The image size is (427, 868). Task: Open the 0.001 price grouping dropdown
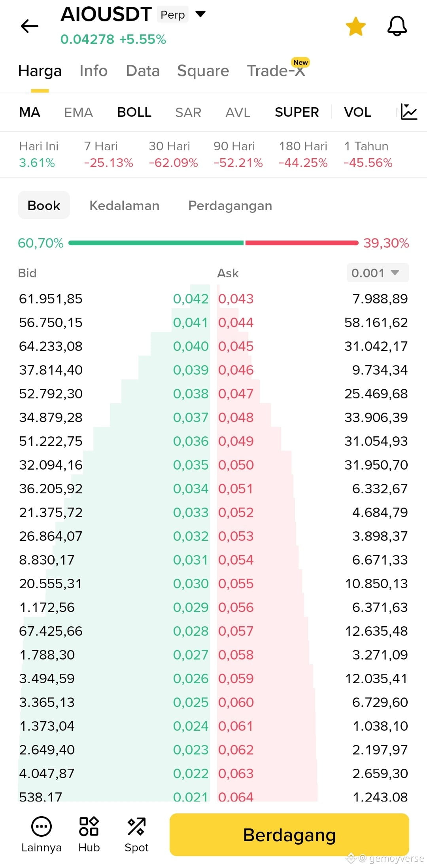tap(378, 273)
